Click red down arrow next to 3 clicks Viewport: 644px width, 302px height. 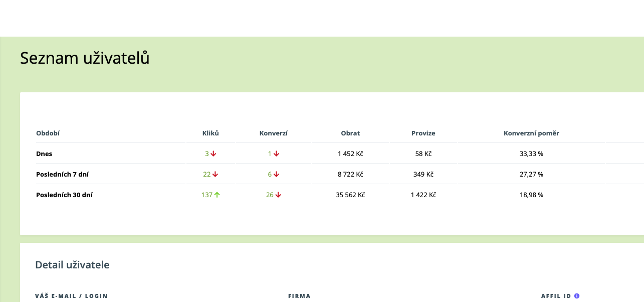(x=213, y=154)
